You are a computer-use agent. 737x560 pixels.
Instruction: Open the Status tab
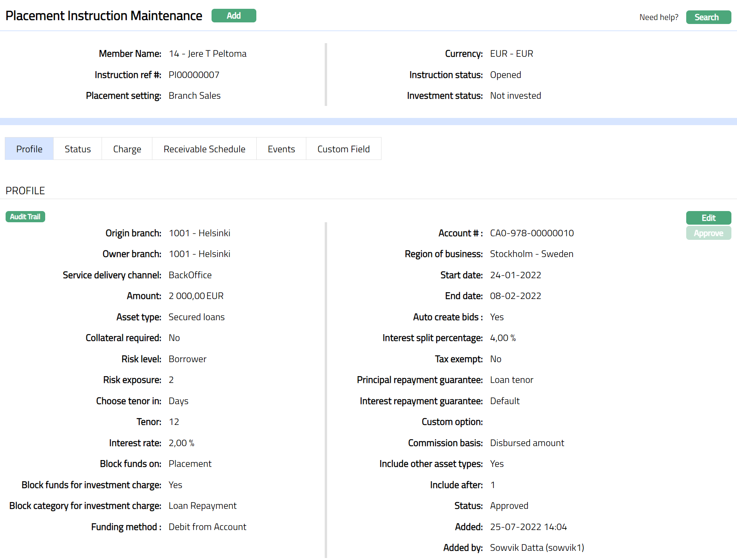coord(78,149)
